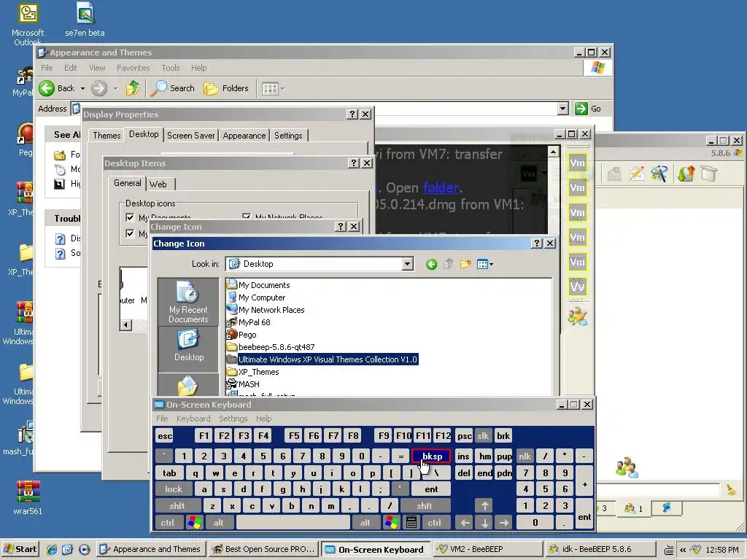Toggle the nlk key on On-Screen Keyboard
Screen dimensions: 747x560
click(x=525, y=456)
